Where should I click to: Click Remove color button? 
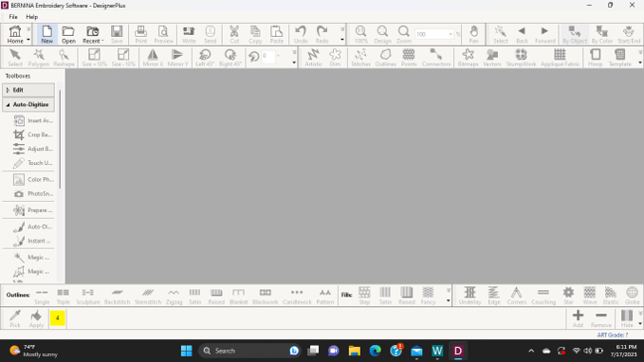coord(601,318)
